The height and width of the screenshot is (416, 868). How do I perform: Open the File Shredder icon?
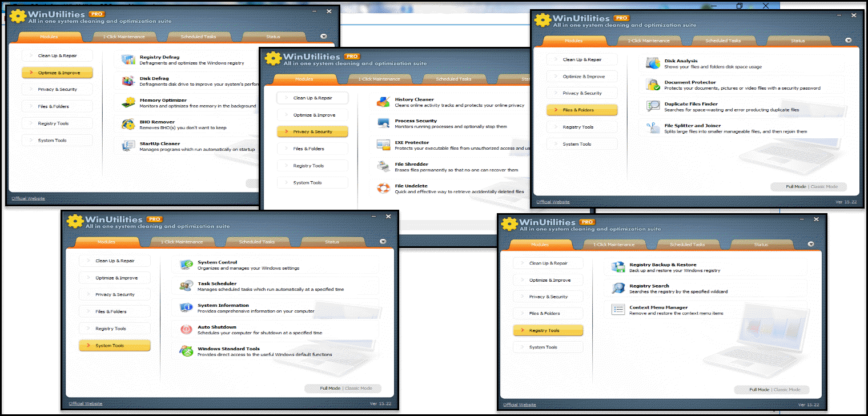point(383,167)
